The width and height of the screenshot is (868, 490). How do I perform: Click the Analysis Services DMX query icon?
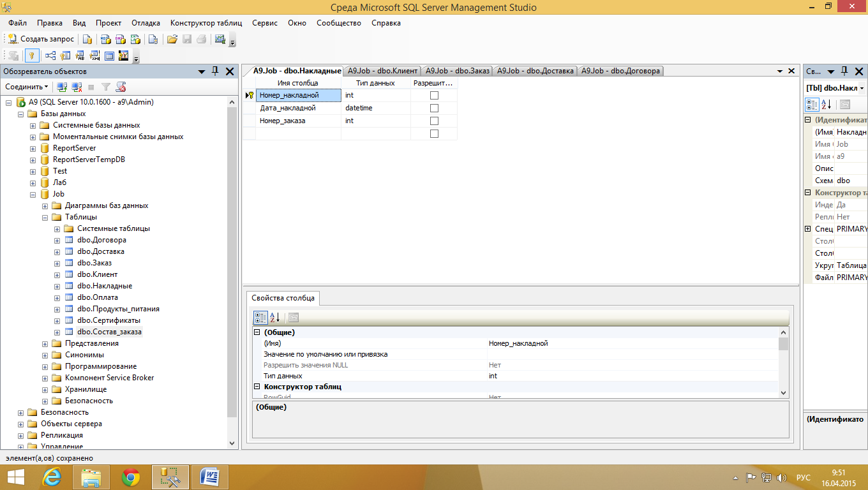point(121,39)
